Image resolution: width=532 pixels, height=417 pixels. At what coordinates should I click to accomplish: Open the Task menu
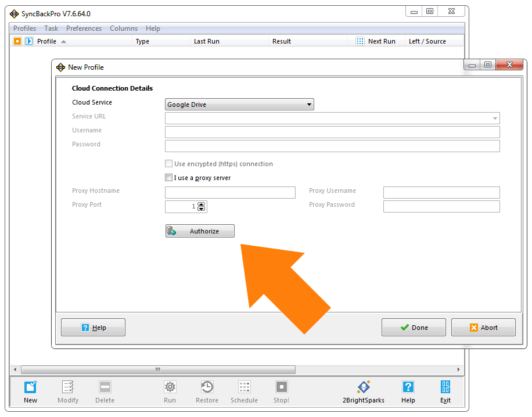[x=51, y=28]
